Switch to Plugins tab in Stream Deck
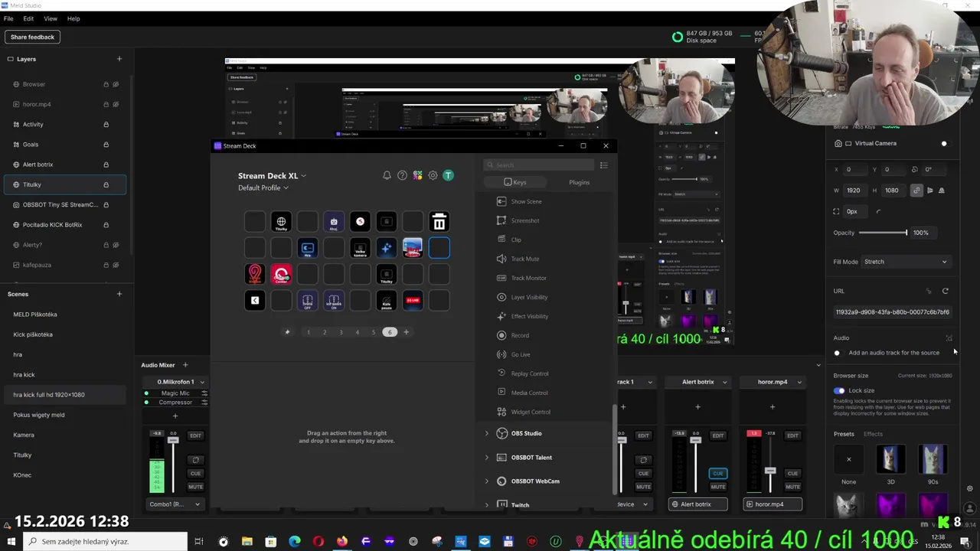This screenshot has width=980, height=551. (580, 182)
